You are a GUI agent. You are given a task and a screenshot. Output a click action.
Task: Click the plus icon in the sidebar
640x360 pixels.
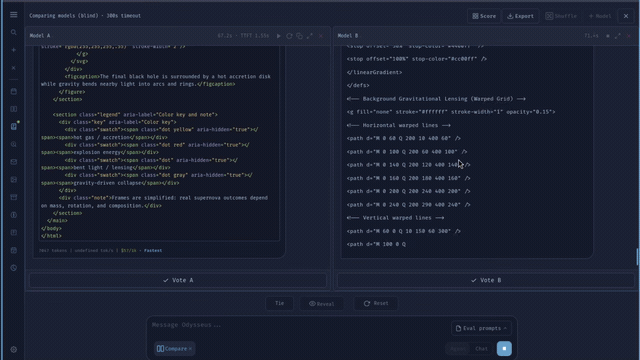(13, 50)
